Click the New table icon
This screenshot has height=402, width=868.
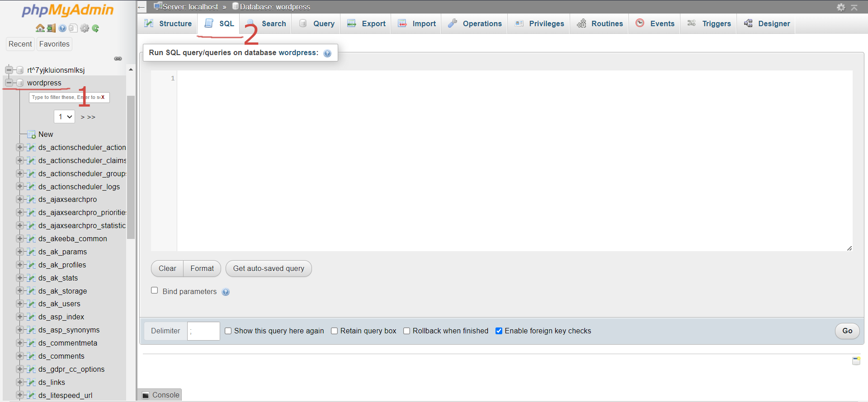point(31,134)
